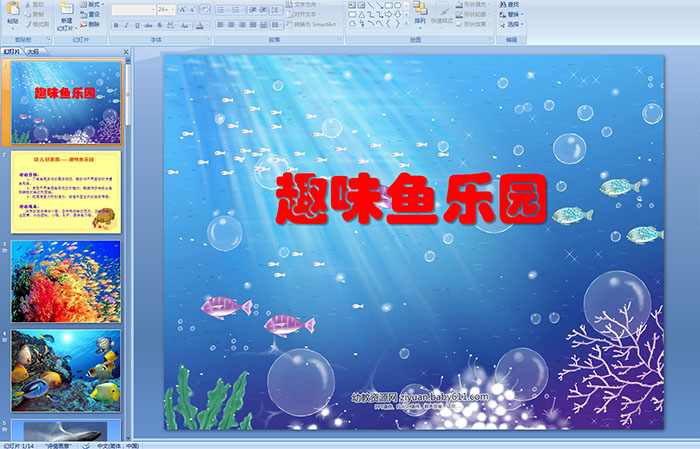Click the New Slide (新建幻灯片) icon
The image size is (700, 449).
pyautogui.click(x=66, y=8)
